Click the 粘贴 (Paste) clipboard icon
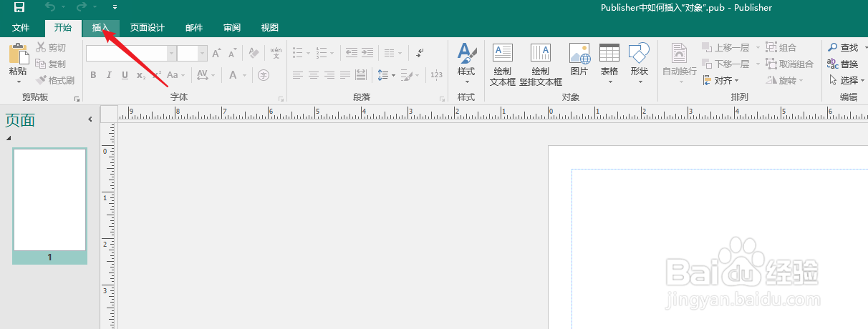 18,54
